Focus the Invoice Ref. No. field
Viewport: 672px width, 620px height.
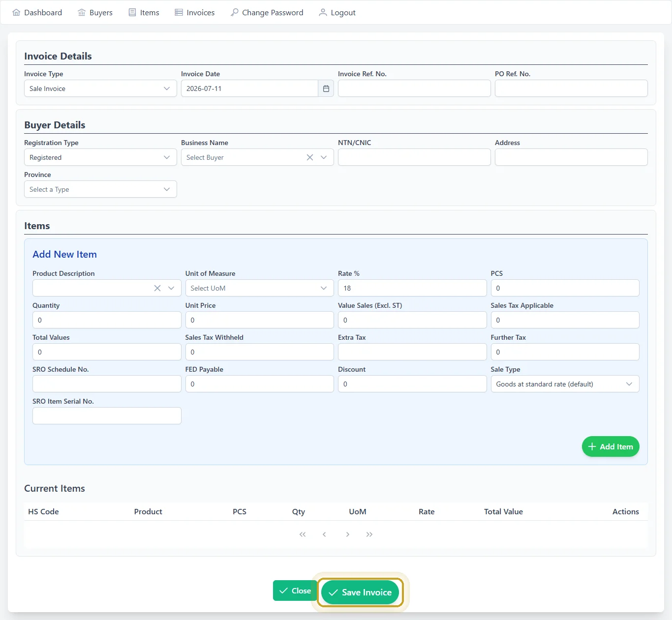pyautogui.click(x=414, y=89)
